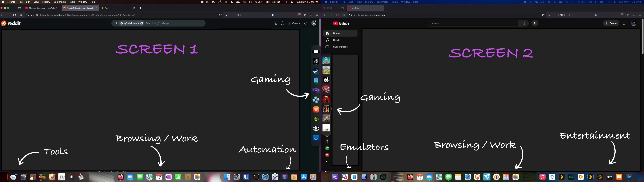Open Automator from the macOS Dock
Screen dimensions: 644x182
pos(275,177)
